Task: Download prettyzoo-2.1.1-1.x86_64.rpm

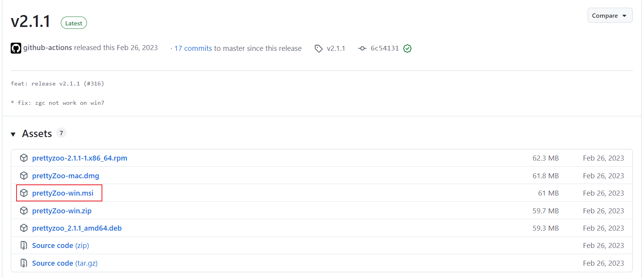Action: (x=80, y=158)
